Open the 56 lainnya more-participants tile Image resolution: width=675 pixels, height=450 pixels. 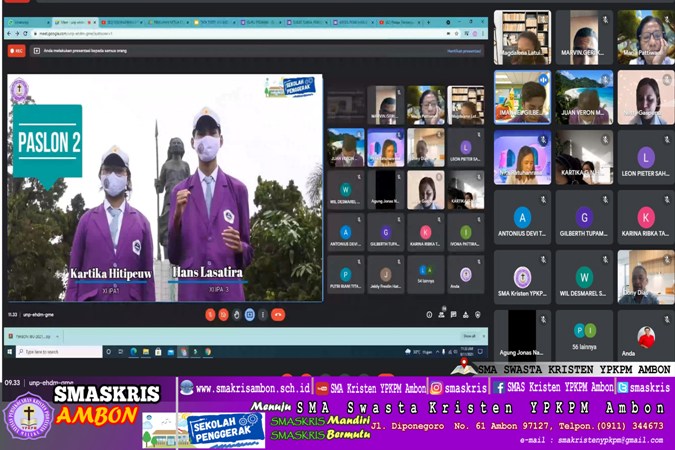click(584, 335)
